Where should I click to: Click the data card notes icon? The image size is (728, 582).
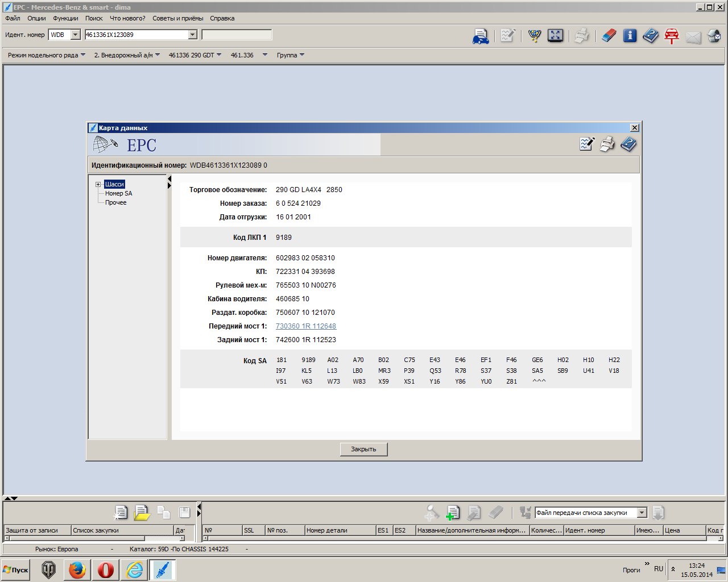tap(587, 144)
